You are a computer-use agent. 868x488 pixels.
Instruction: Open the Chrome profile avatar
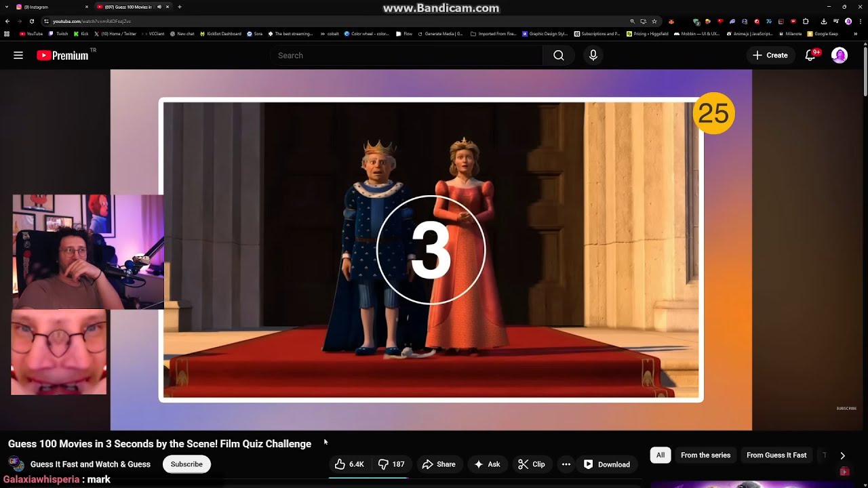point(848,21)
